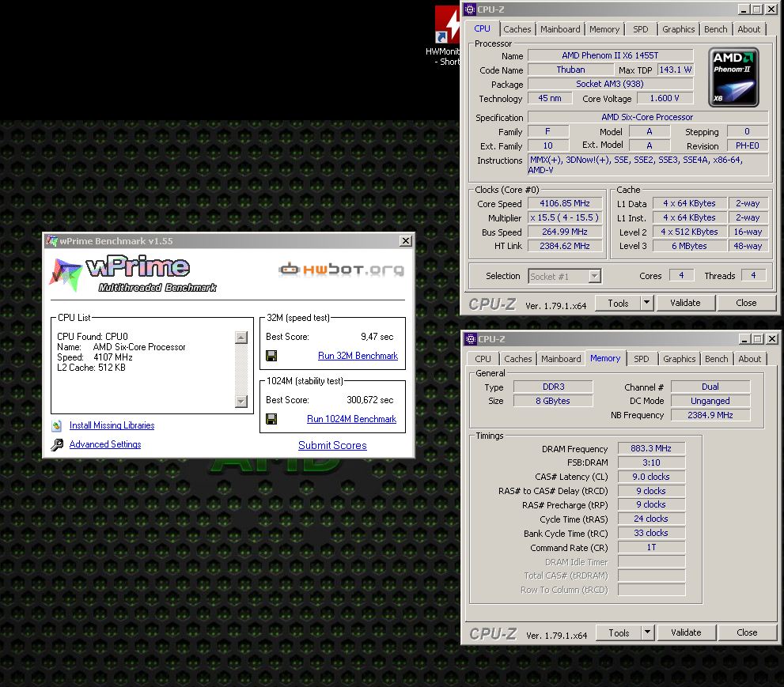
Task: Open the hwbot.org logo in wPrime
Action: click(x=342, y=270)
